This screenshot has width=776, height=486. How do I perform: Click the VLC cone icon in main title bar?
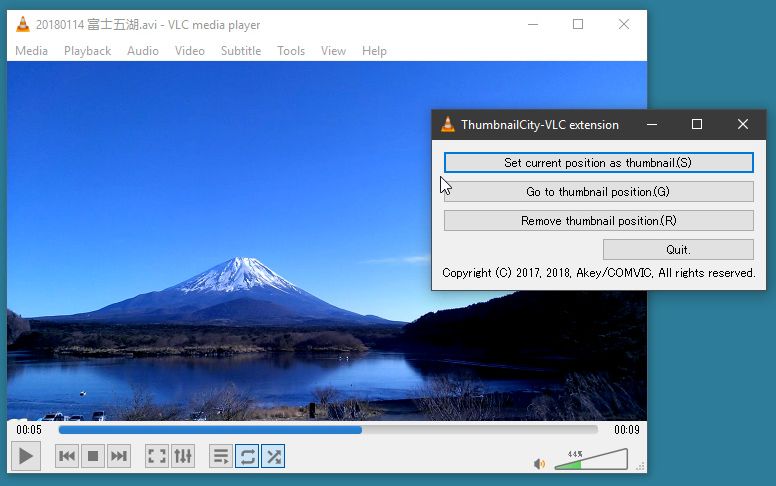coord(22,24)
